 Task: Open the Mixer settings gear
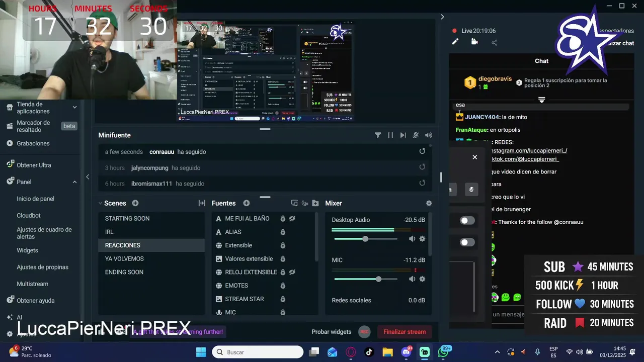point(429,203)
